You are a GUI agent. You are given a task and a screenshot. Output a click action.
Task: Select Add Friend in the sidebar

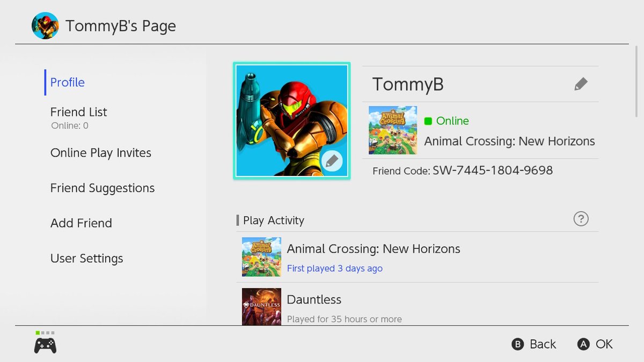(81, 223)
